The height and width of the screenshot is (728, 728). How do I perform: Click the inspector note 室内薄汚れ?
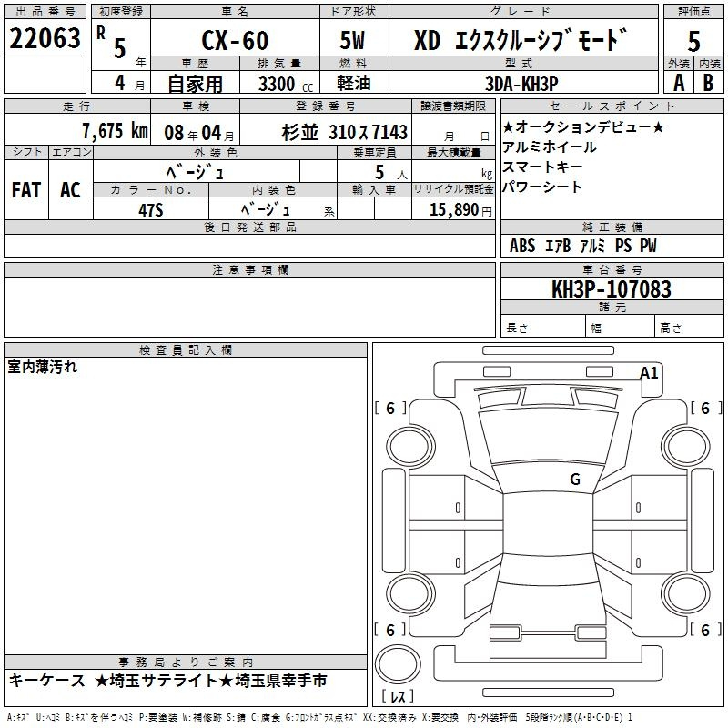click(x=43, y=368)
